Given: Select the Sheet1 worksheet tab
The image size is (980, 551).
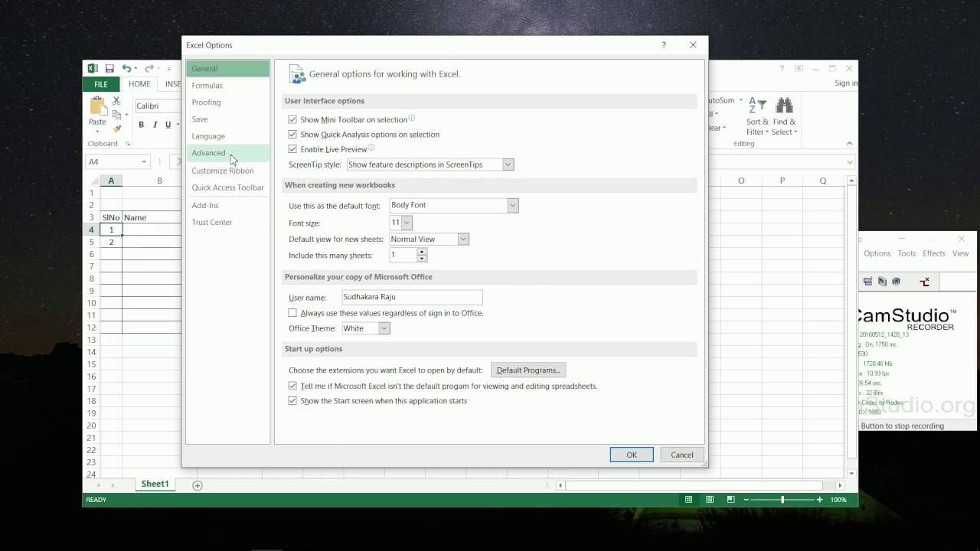Looking at the screenshot, I should (155, 484).
